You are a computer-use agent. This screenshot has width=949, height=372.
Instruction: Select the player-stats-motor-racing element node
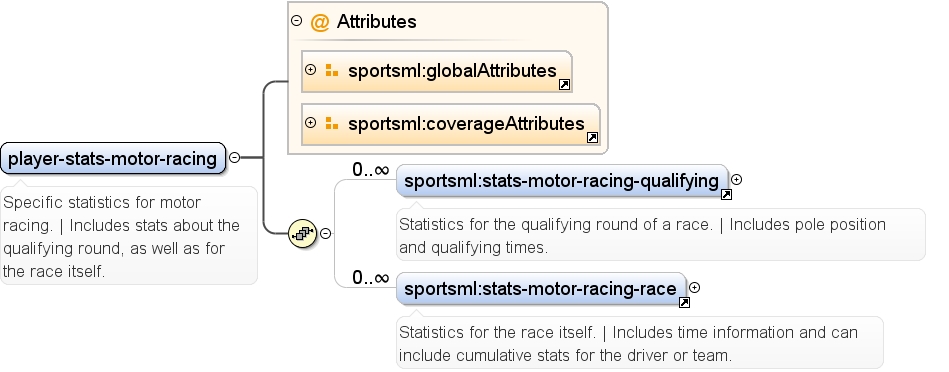(113, 158)
